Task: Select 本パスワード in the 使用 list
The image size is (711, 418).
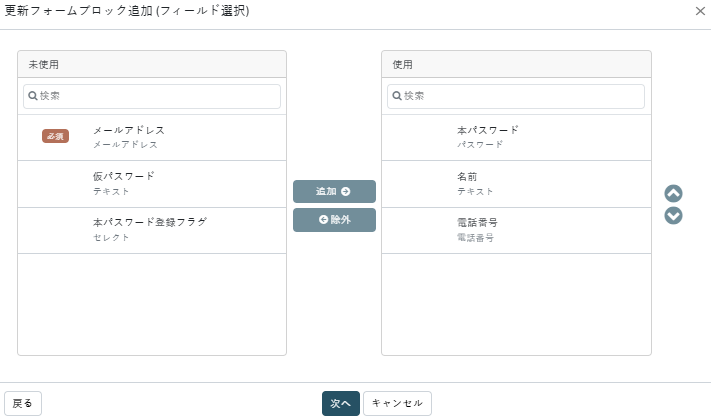Action: point(516,137)
